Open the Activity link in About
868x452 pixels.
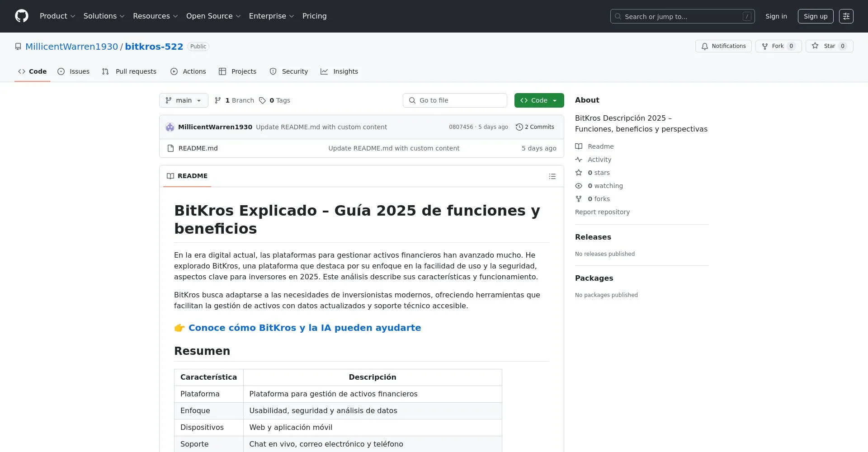(x=593, y=160)
